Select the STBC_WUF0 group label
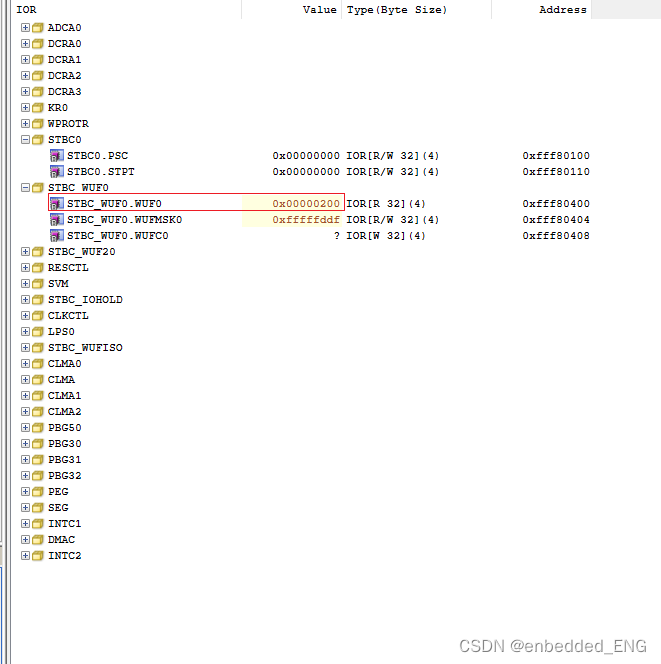Screen dimensions: 661x664 [x=78, y=188]
